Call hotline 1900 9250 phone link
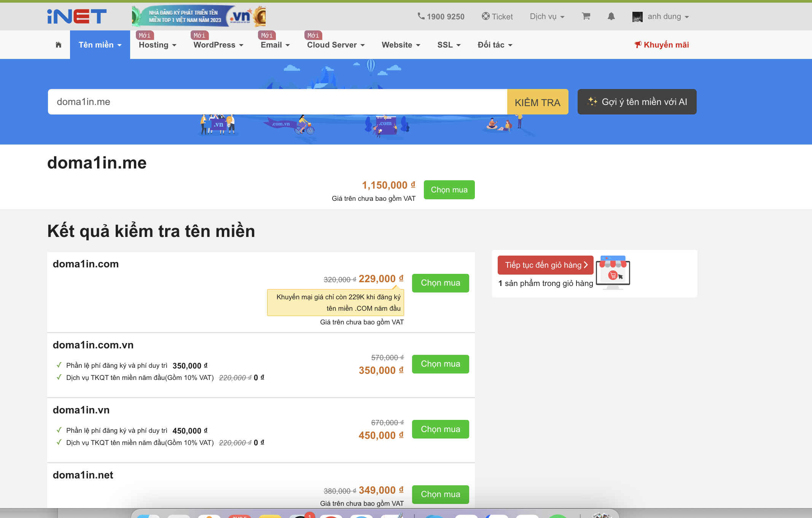The height and width of the screenshot is (518, 812). pos(441,16)
